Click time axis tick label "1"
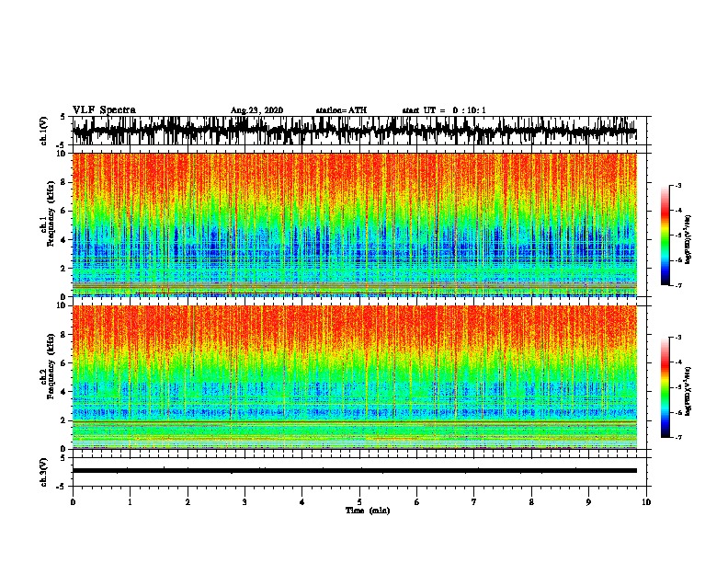728x563 pixels. coord(131,501)
